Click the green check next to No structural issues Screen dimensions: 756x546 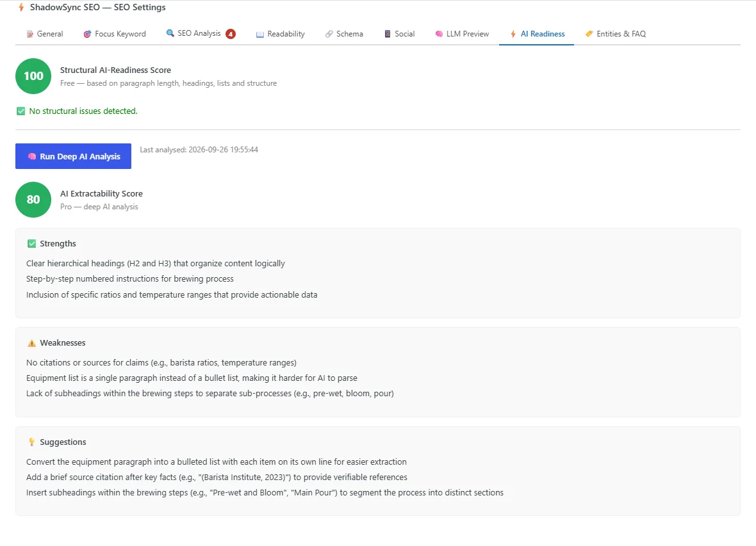[21, 111]
